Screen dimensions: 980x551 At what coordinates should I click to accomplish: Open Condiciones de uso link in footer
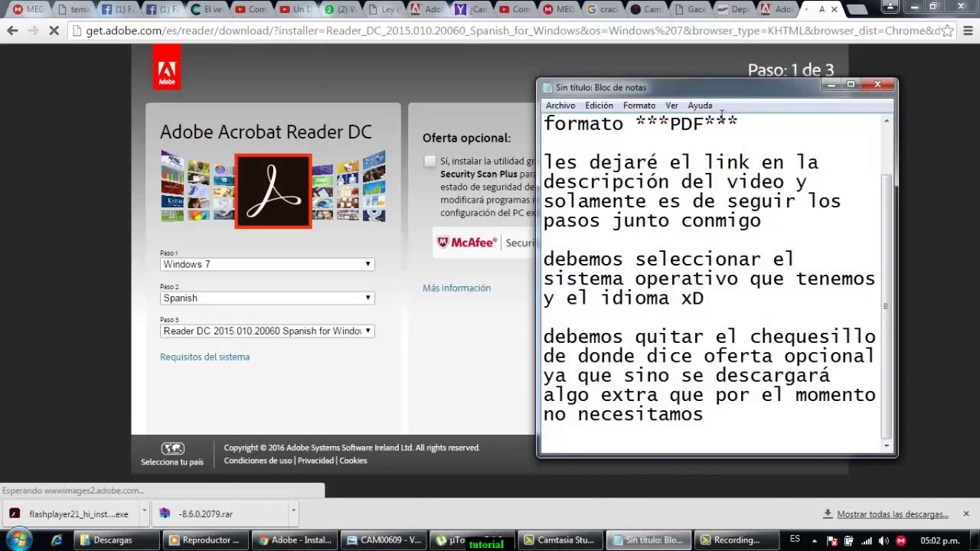[258, 461]
